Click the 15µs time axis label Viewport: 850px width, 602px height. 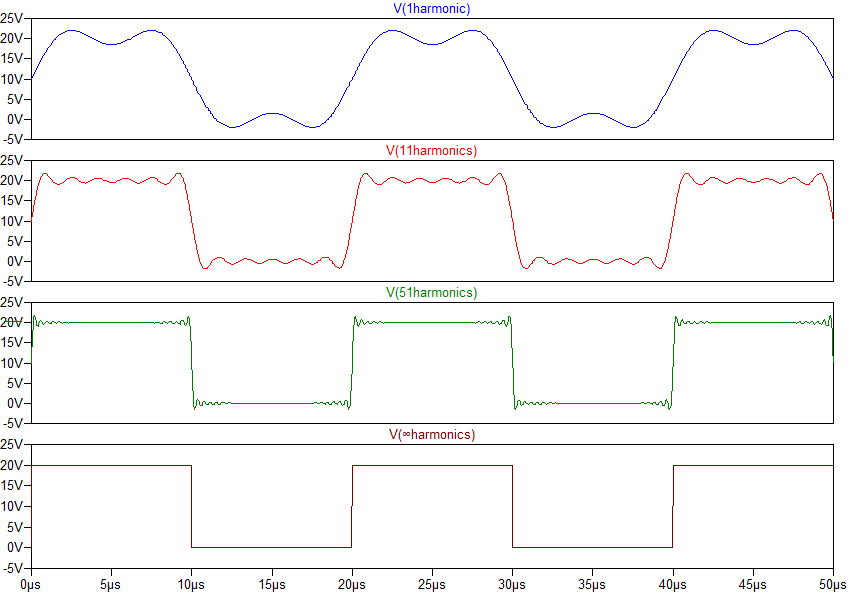(x=271, y=581)
